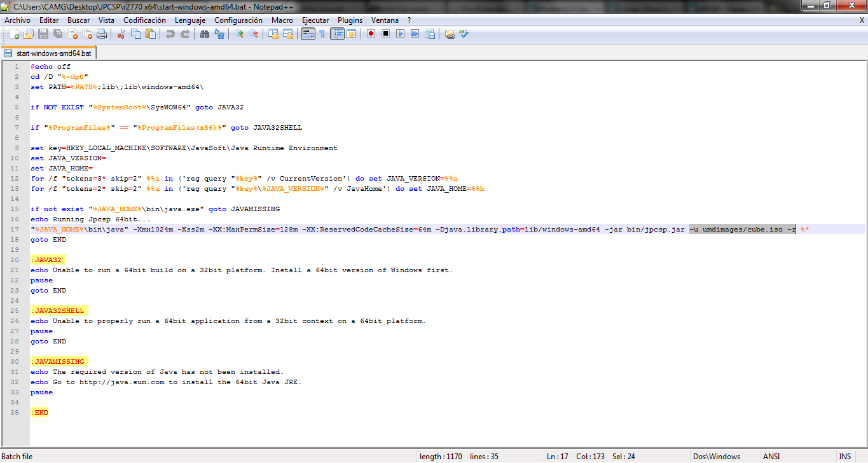Open the Codificación menu

pyautogui.click(x=144, y=20)
